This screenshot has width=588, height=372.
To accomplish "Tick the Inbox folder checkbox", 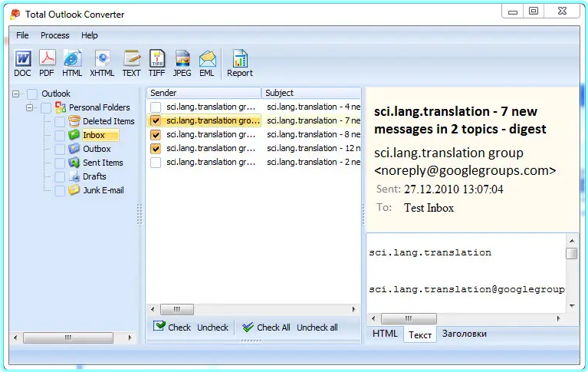I will 60,136.
